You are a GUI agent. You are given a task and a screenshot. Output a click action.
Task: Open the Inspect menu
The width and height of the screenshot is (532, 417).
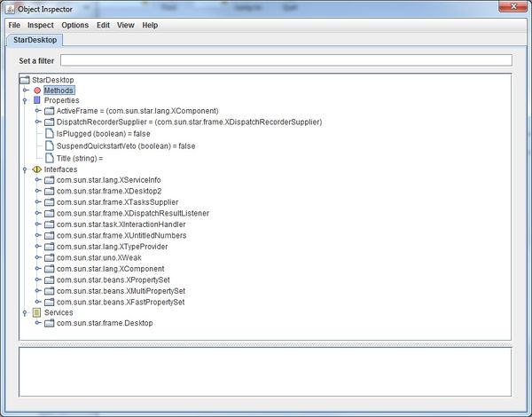pos(41,25)
